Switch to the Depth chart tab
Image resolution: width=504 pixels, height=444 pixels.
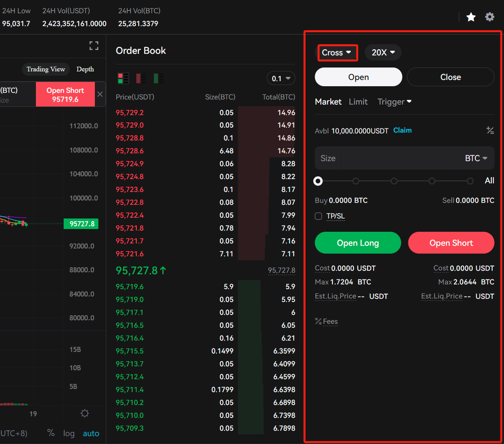click(x=85, y=69)
